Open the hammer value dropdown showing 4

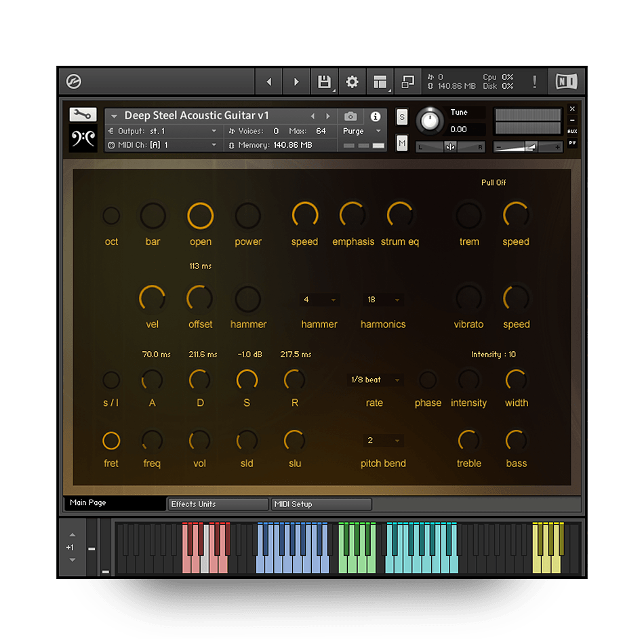click(x=319, y=300)
